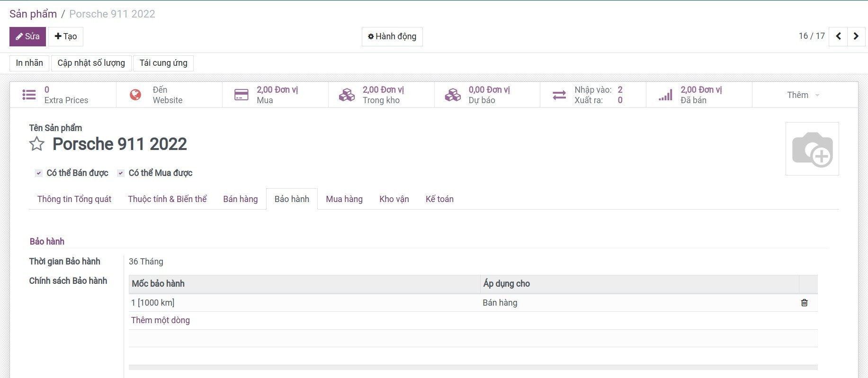Click the Sửa edit button
Viewport: 868px width, 378px height.
[27, 36]
